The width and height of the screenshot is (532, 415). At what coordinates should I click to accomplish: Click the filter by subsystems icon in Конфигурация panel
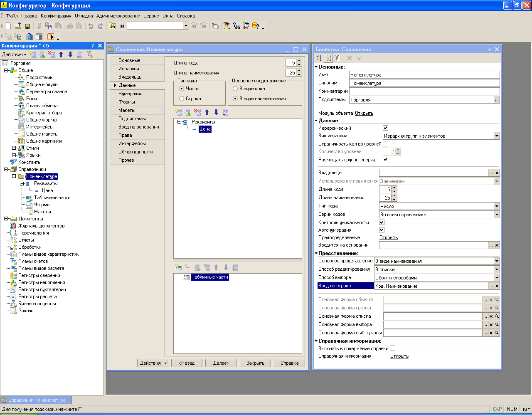[89, 54]
